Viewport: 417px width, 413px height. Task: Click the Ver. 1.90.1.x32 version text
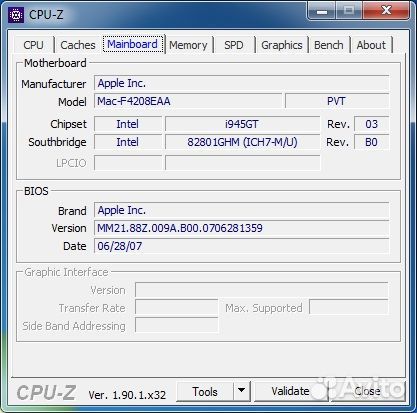tap(127, 395)
